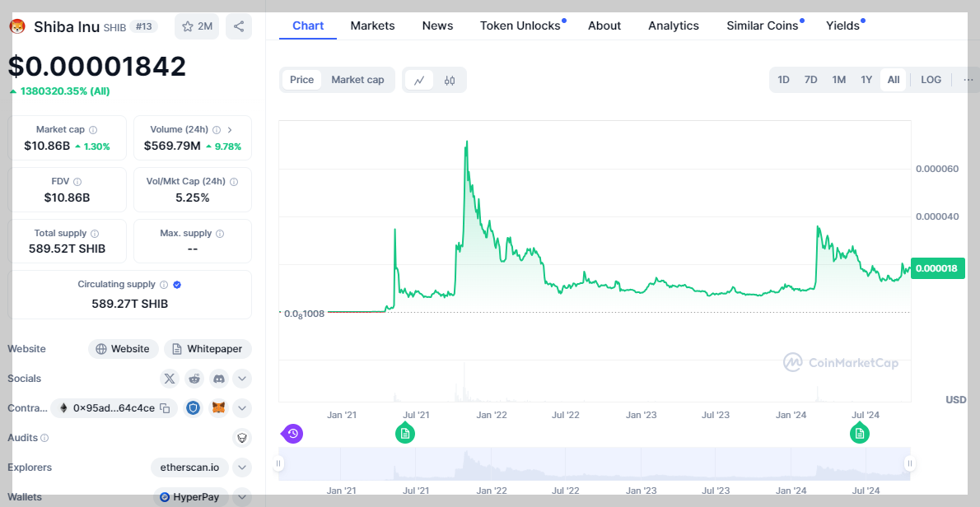Click the Total supply info icon

tap(95, 234)
